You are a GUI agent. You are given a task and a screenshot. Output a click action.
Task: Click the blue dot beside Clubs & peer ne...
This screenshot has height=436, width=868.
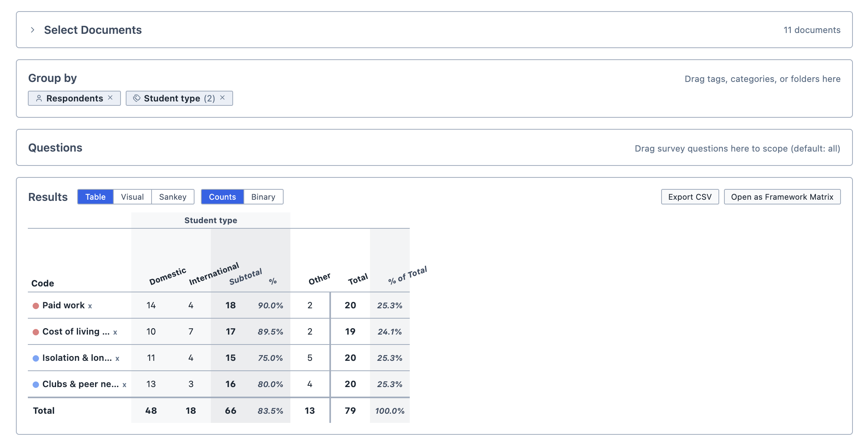pos(36,385)
